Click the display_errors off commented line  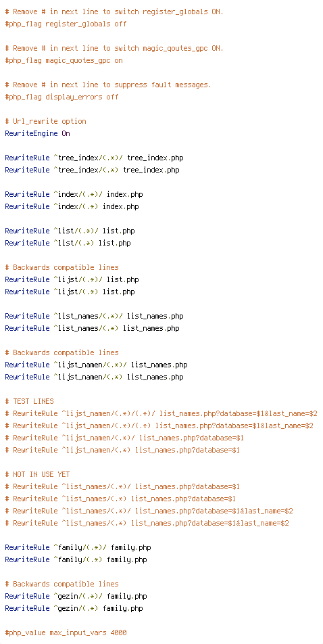click(61, 97)
